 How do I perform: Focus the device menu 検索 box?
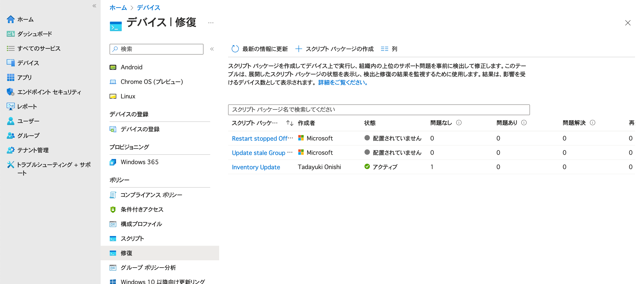157,49
